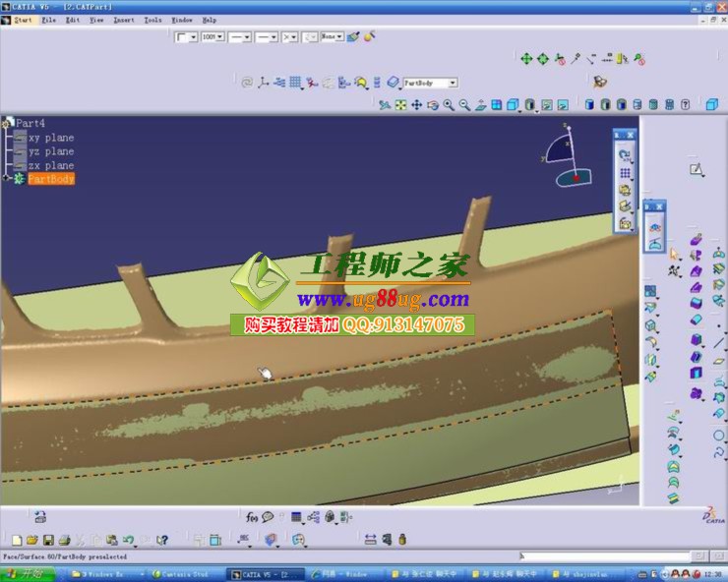Click the Plane icon on right toolbar
728x582 pixels.
point(719,361)
